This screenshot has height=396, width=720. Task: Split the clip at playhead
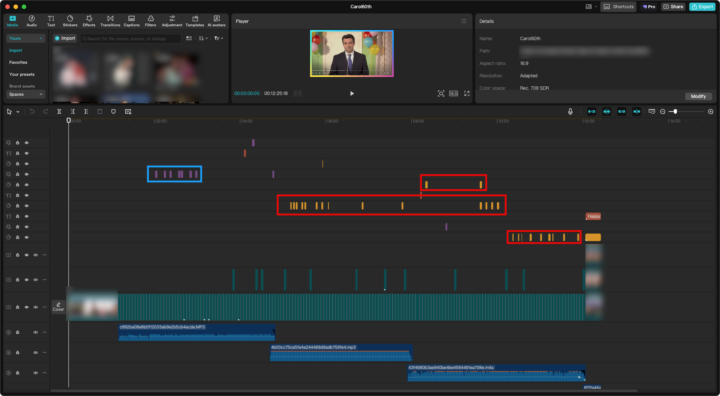(59, 112)
